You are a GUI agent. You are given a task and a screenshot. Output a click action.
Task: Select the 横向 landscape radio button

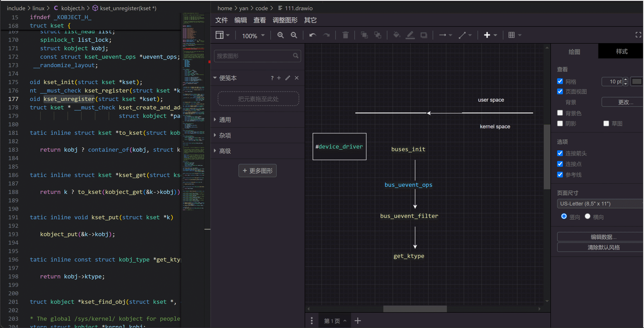[588, 216]
